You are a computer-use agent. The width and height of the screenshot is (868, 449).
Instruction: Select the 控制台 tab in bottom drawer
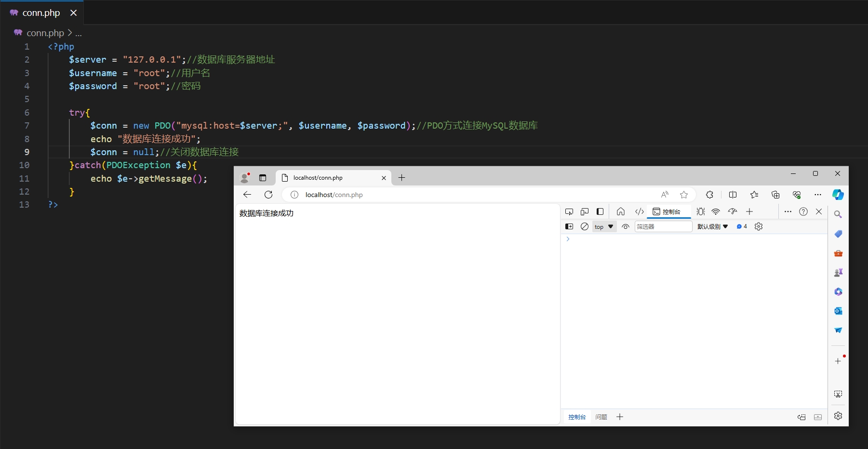click(x=577, y=417)
